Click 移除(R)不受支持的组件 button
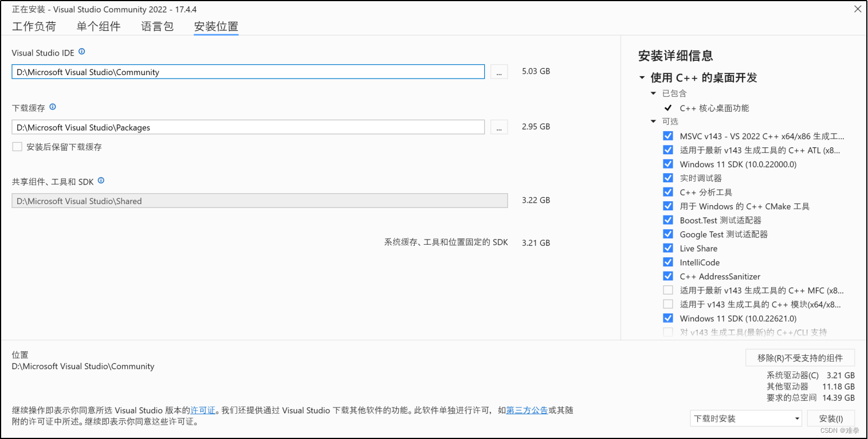 click(x=800, y=358)
